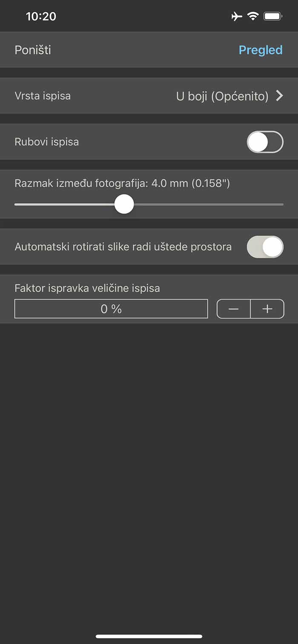The width and height of the screenshot is (298, 644).
Task: Open the Vrsta ispisa setting row
Action: coord(149,96)
